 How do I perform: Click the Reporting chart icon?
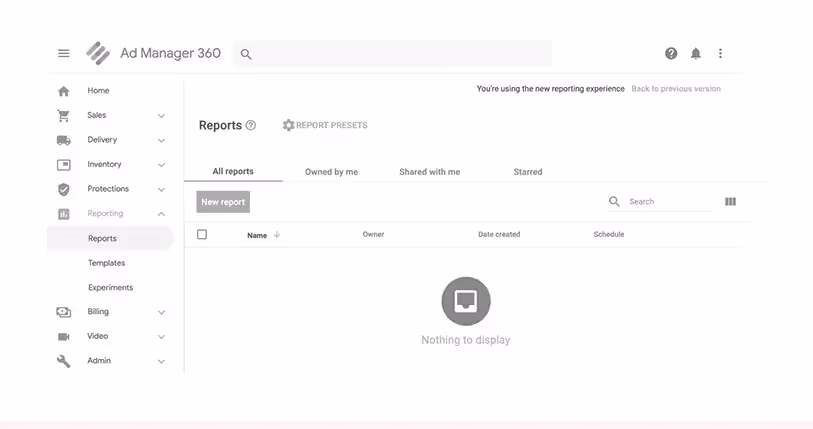pos(63,214)
